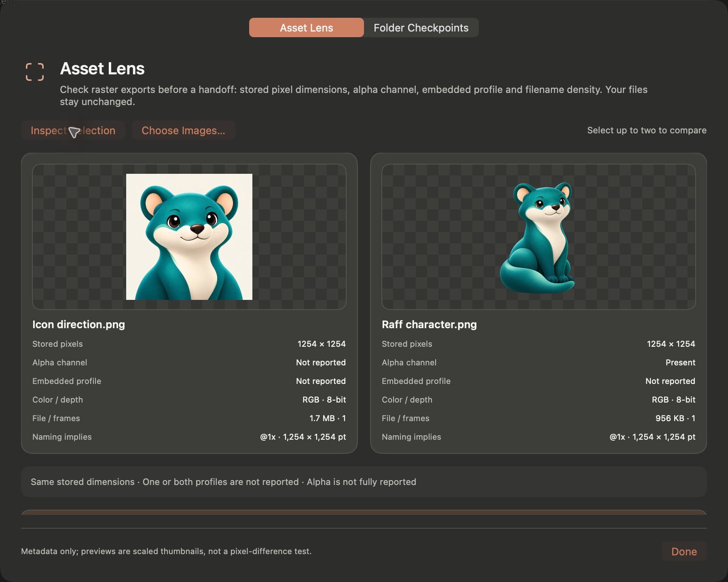The image size is (728, 582).
Task: Click Embedded profile 'Not reported' value in Raff card
Action: click(670, 381)
